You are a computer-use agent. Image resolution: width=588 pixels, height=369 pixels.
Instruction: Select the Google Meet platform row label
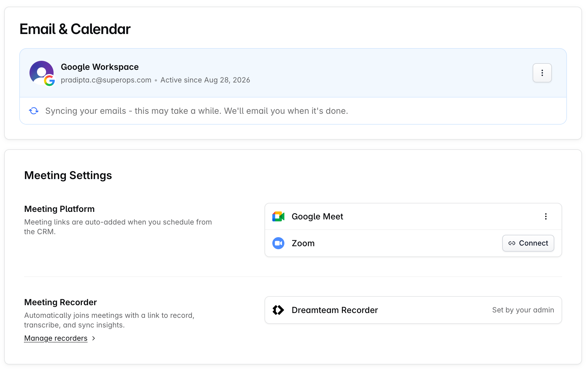[317, 216]
